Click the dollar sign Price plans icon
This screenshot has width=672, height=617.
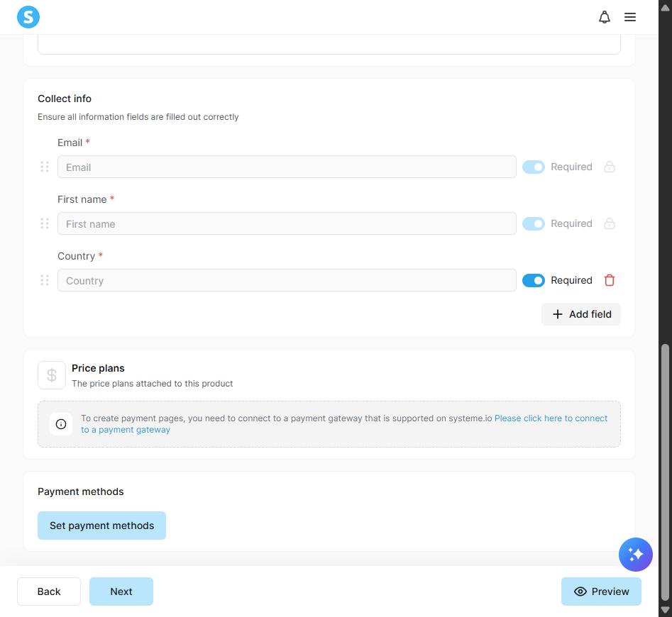(52, 375)
